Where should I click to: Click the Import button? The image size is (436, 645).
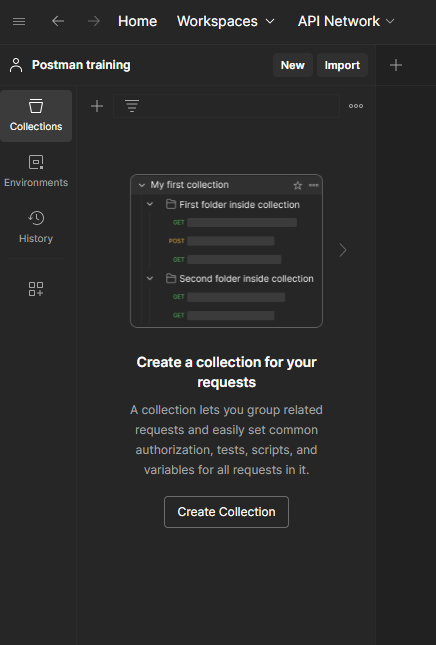(x=342, y=65)
